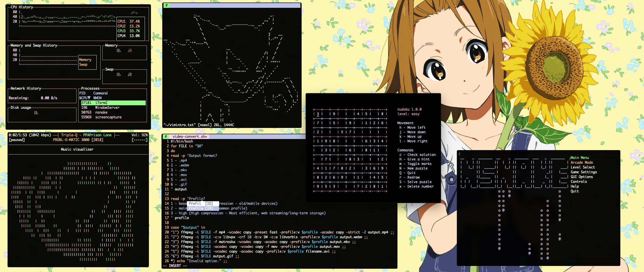Click line 20 ffmpeg mp4 command

click(282, 232)
